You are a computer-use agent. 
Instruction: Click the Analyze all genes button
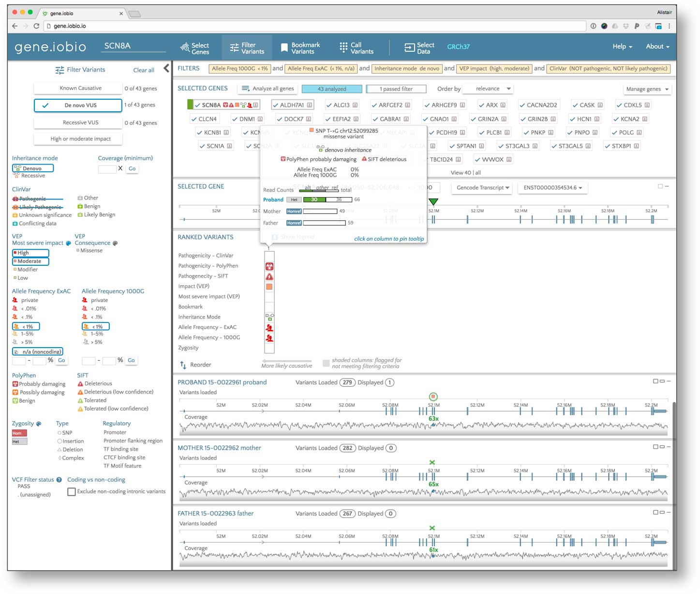(x=268, y=89)
